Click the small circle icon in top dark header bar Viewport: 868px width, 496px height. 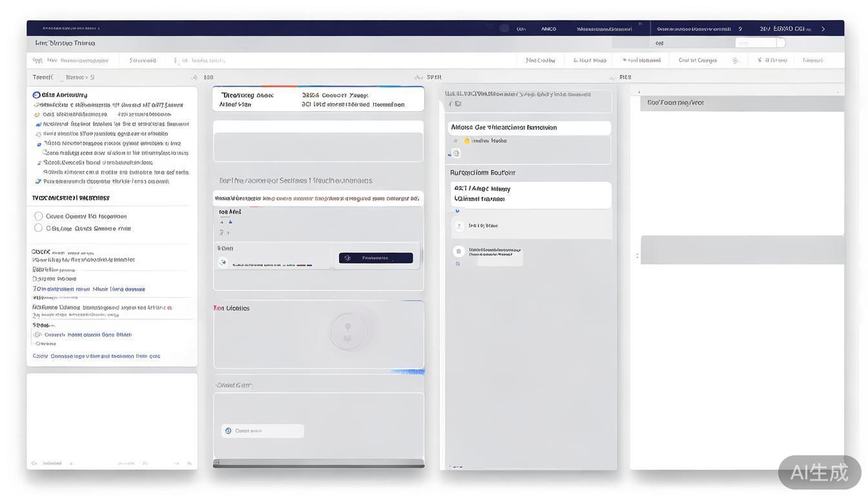click(504, 28)
